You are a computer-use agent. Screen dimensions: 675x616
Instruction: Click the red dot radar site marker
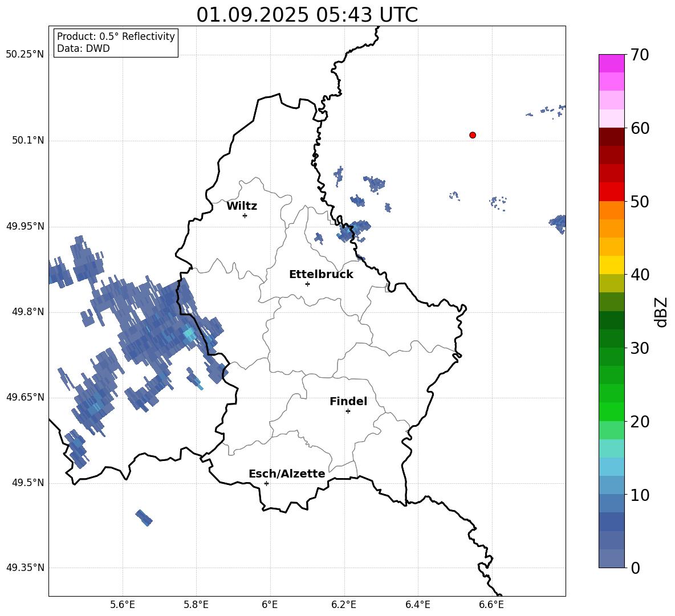tap(473, 135)
